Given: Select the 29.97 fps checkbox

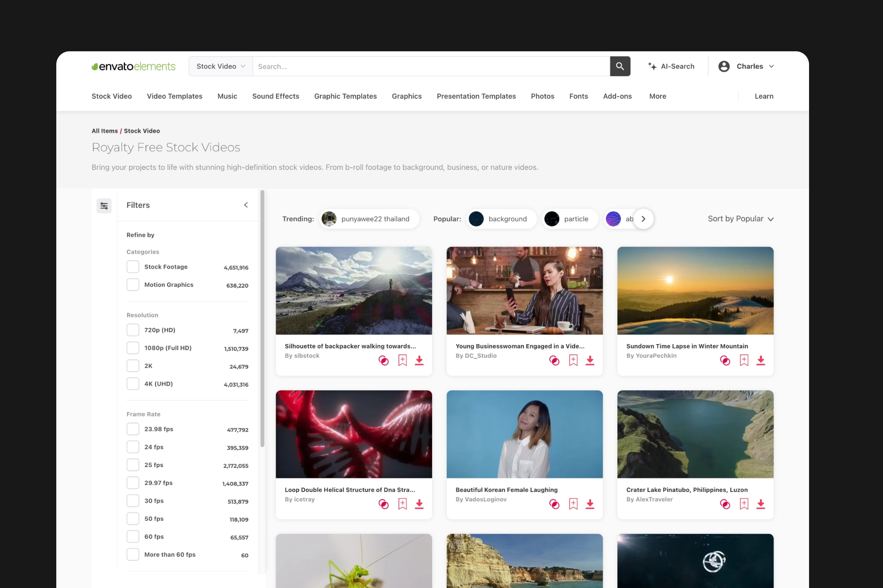Looking at the screenshot, I should point(133,483).
